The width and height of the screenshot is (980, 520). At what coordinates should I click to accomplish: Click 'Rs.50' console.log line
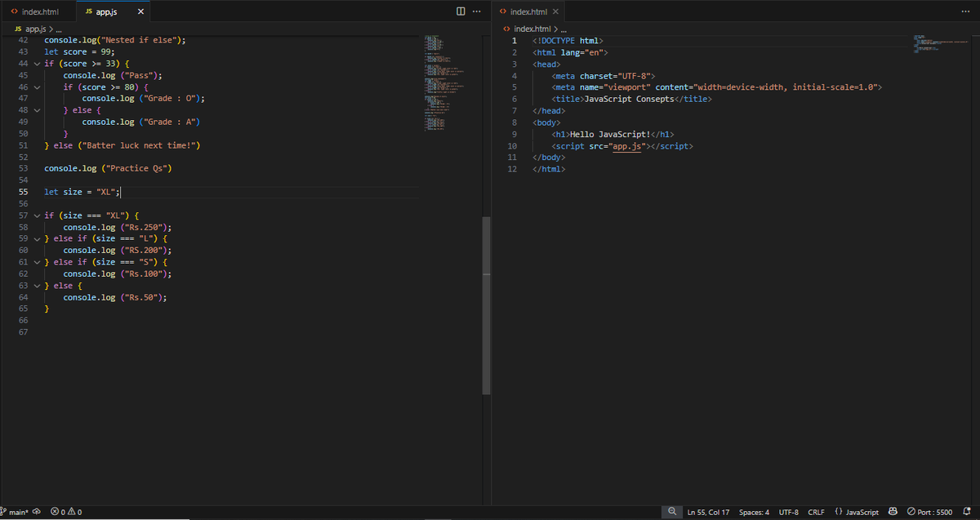[x=116, y=298]
